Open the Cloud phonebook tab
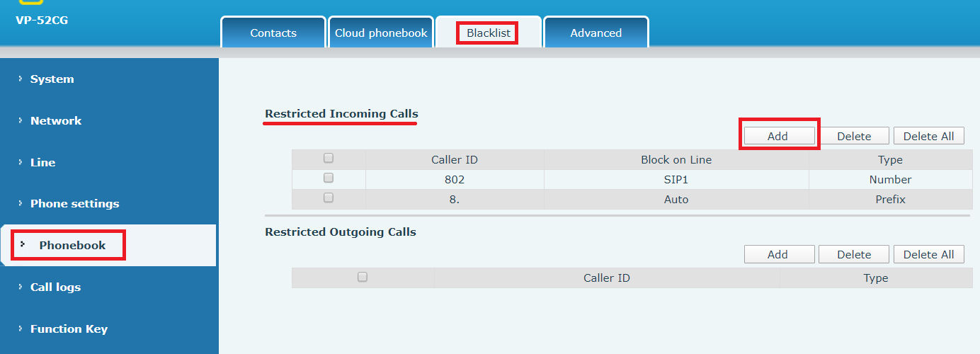 381,33
